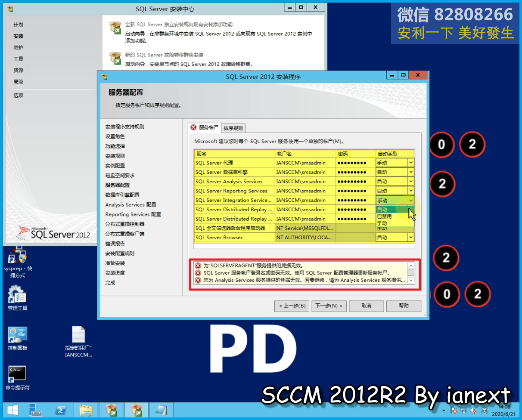Click account name field for Integration Services
This screenshot has height=420, width=522.
pyautogui.click(x=305, y=200)
